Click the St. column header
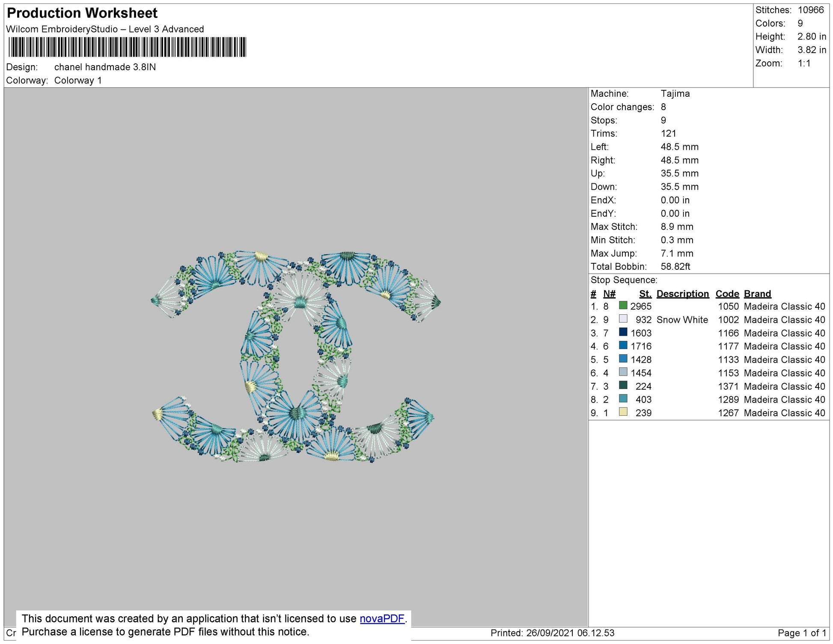Viewport: 833px width, 644px height. click(645, 294)
